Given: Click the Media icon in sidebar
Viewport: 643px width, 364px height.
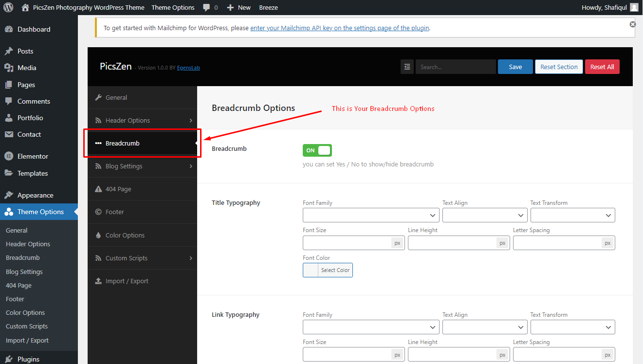Looking at the screenshot, I should [9, 68].
